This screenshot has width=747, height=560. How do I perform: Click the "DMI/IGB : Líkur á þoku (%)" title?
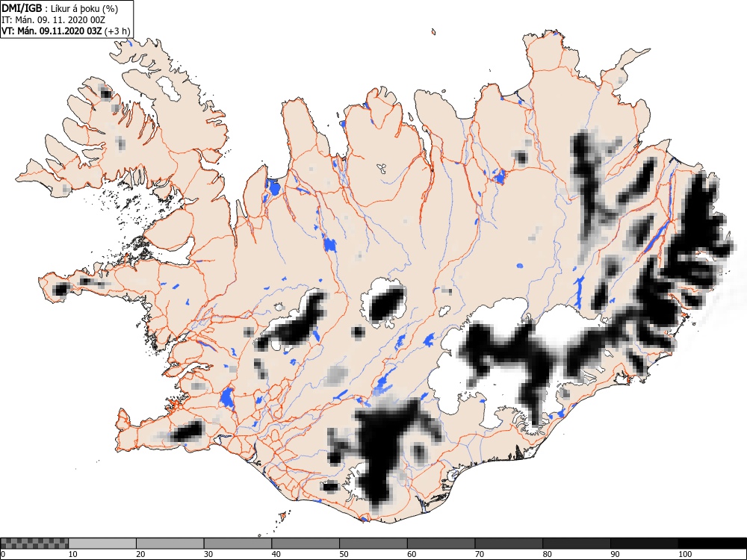pos(60,8)
